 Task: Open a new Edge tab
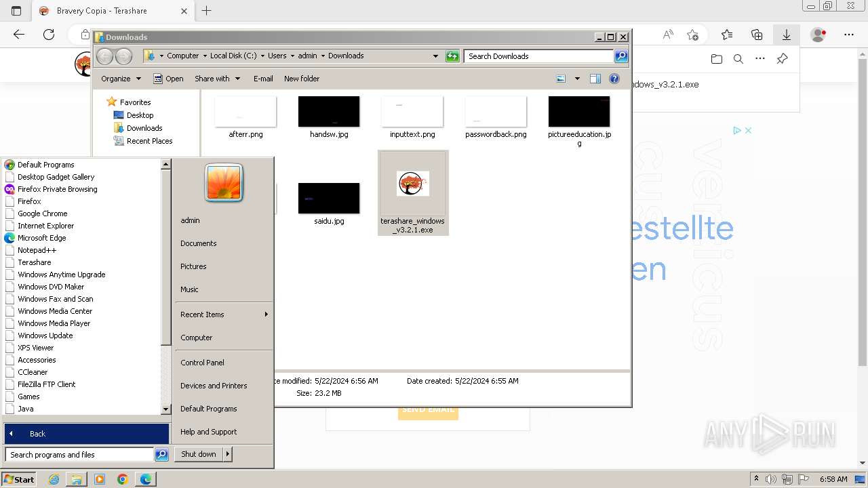207,11
